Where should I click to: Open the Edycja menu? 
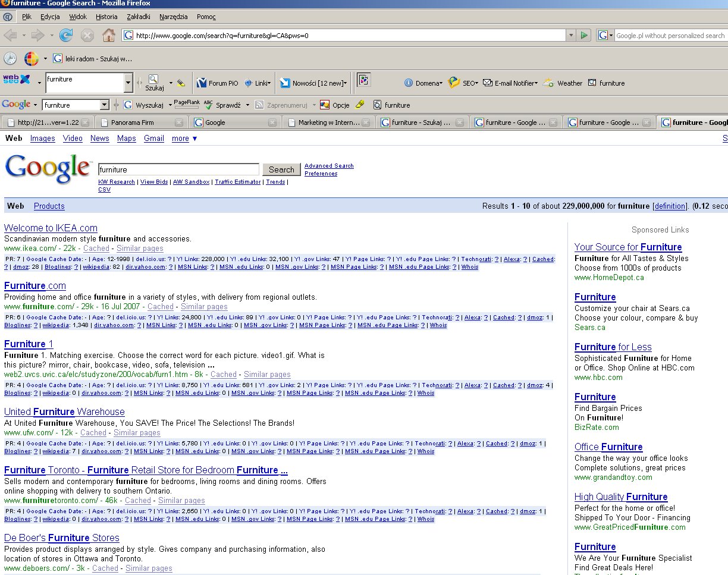[50, 17]
